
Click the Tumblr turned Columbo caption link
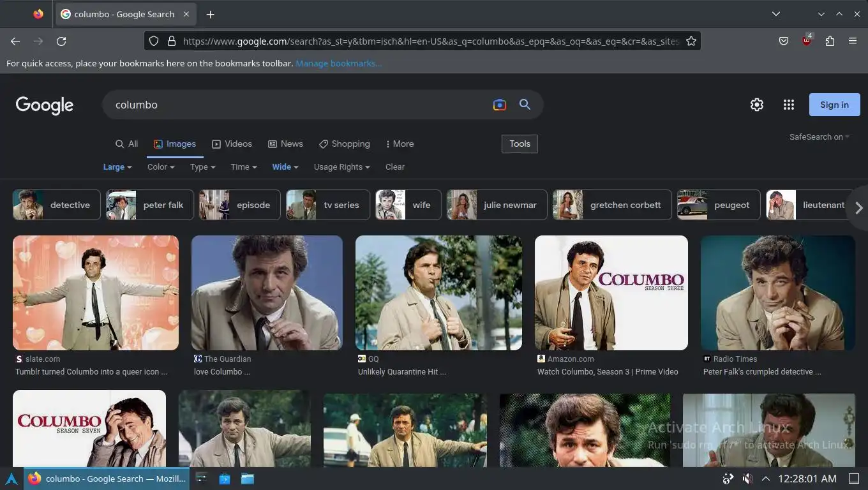click(91, 371)
